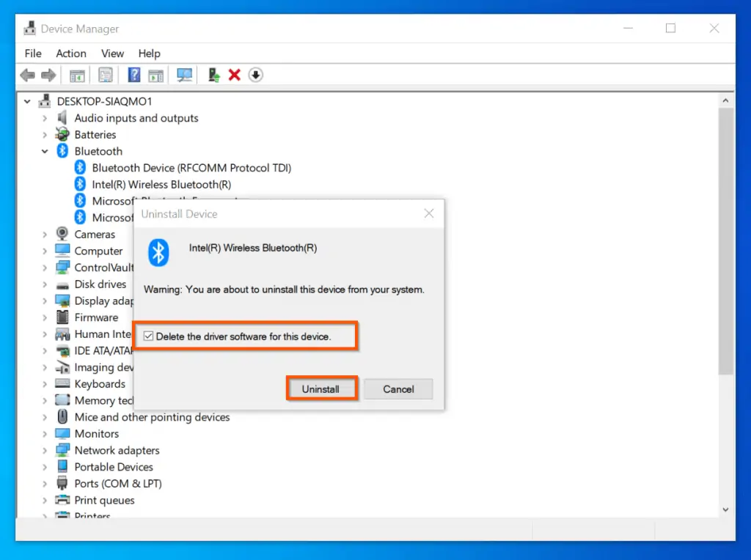This screenshot has width=751, height=560.
Task: Click the Help toolbar icon with question mark
Action: 134,75
